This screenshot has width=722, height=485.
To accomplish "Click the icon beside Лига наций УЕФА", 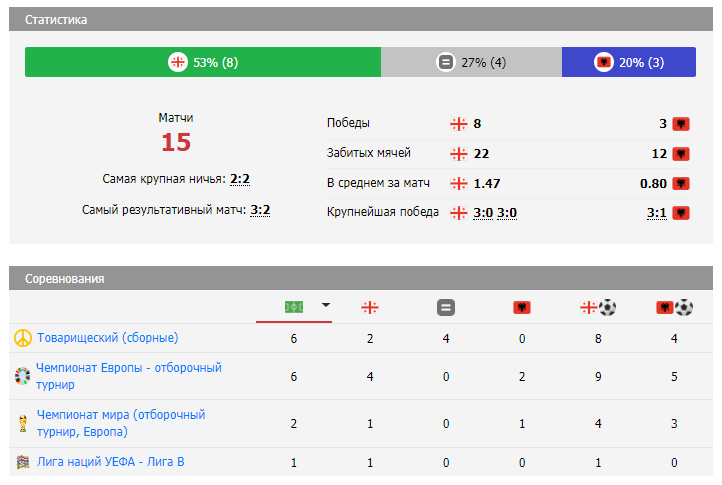I will click(22, 462).
